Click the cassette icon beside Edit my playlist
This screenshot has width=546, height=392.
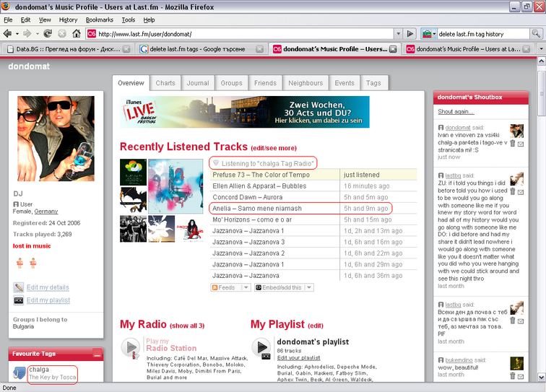[x=19, y=300]
